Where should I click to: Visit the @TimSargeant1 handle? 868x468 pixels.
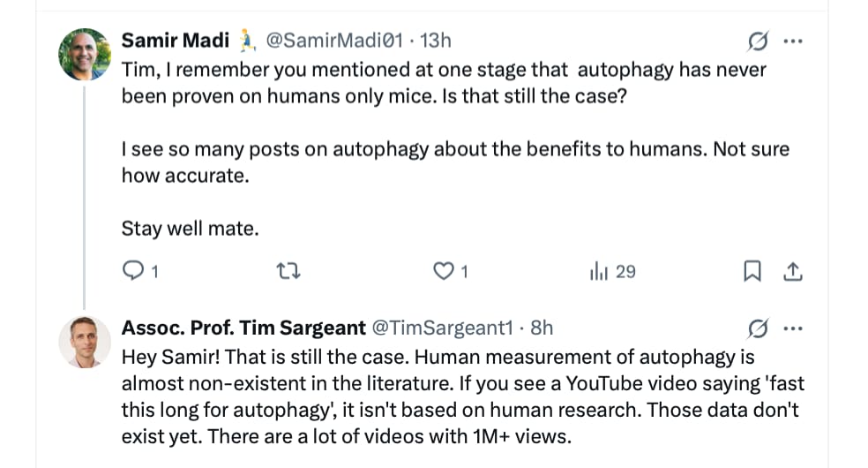[x=442, y=328]
